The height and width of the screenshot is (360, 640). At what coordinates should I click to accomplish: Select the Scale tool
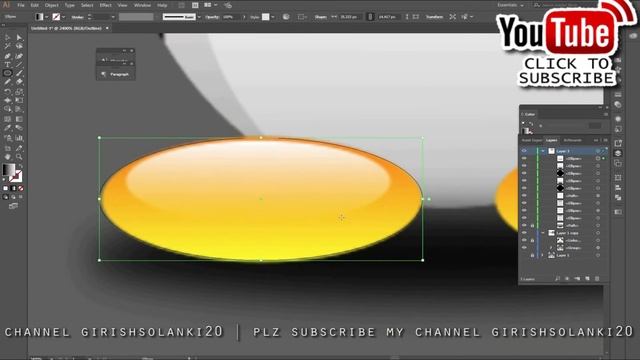coord(19,91)
